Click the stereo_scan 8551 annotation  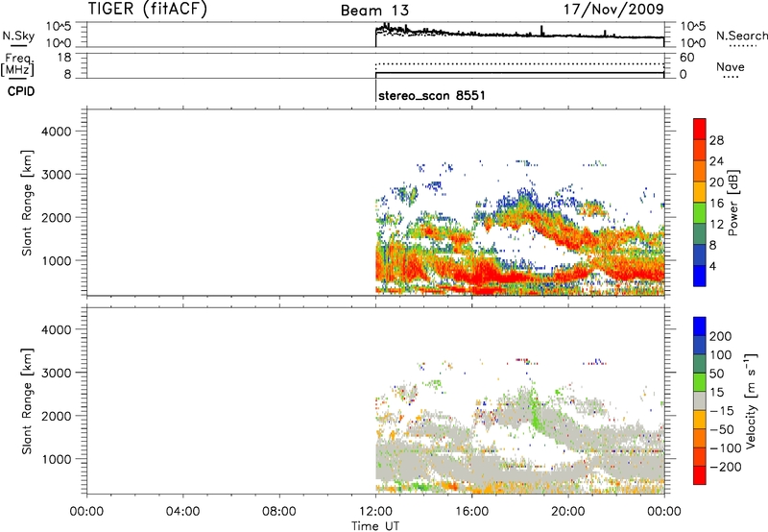[431, 95]
